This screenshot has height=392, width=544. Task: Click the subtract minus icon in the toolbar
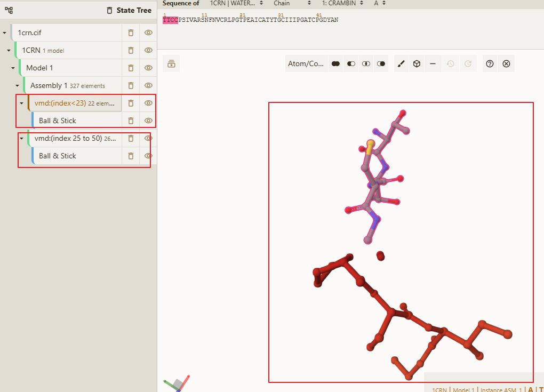pyautogui.click(x=433, y=64)
